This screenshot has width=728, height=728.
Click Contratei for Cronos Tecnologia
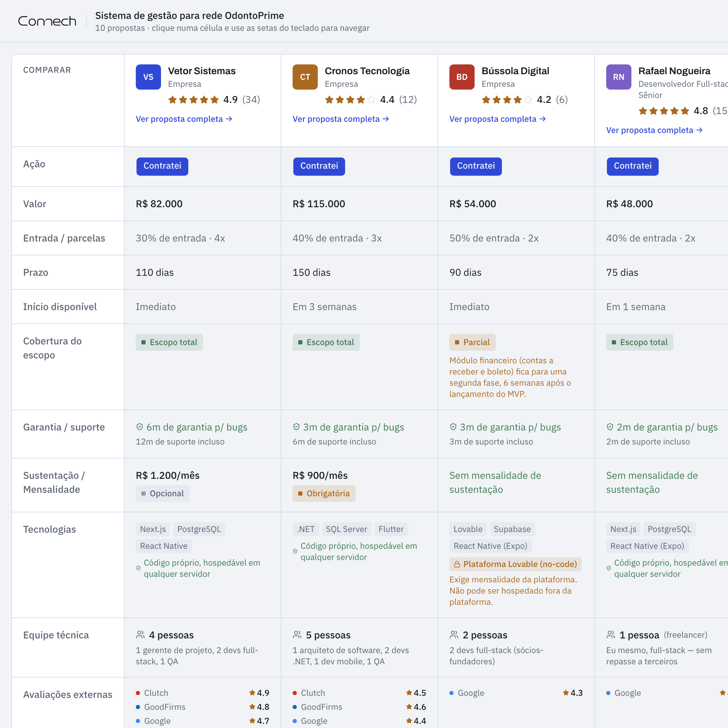pyautogui.click(x=319, y=166)
